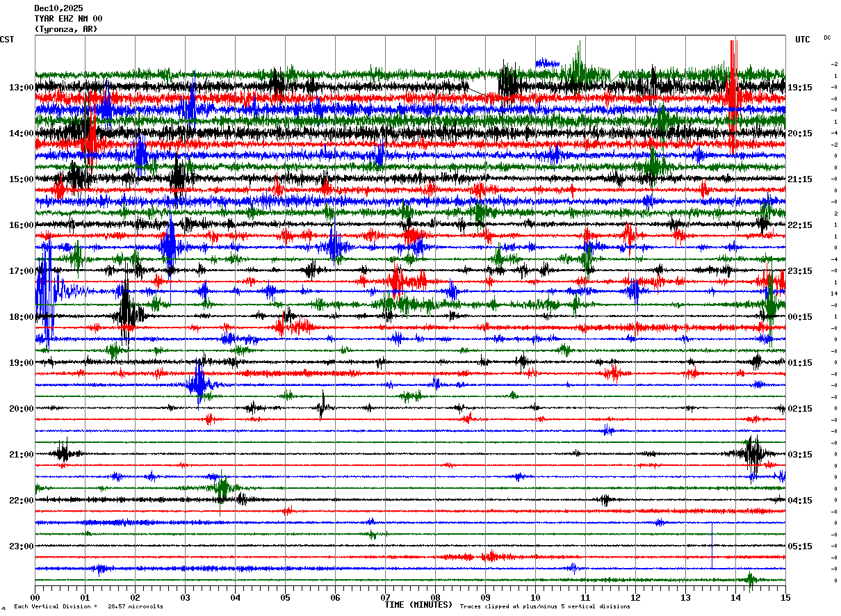This screenshot has height=616, width=841.
Task: Click minute tick '07' on bottom axis
Action: [x=385, y=597]
